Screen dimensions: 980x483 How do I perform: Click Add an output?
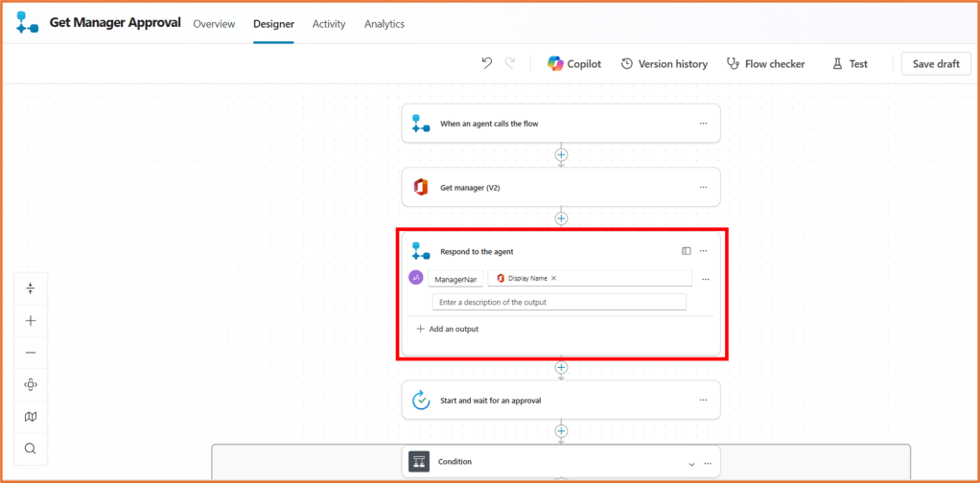coord(447,329)
